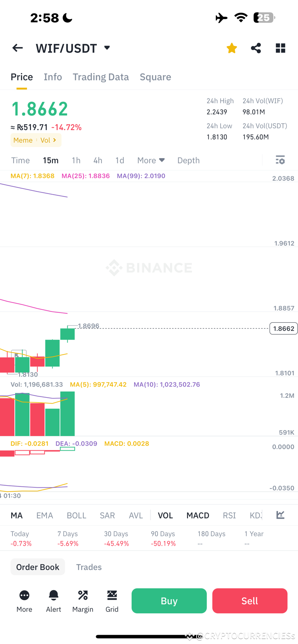Screen dimensions: 298x644
Task: Select the 1h timeframe tab
Action: (76, 160)
